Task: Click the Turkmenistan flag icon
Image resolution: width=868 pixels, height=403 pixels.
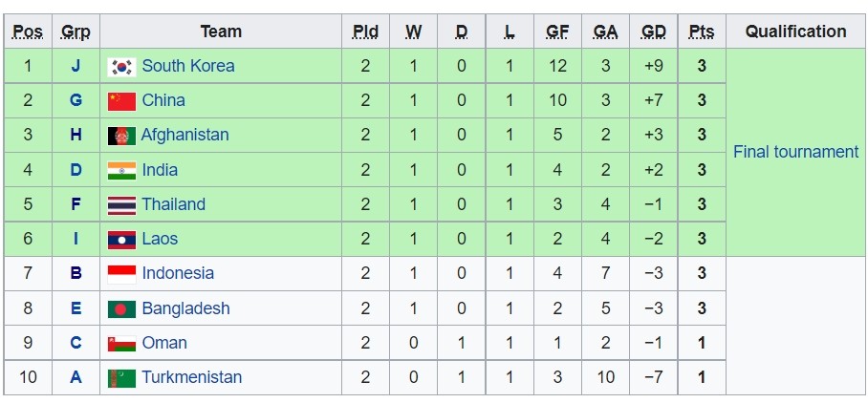Action: pos(121,377)
